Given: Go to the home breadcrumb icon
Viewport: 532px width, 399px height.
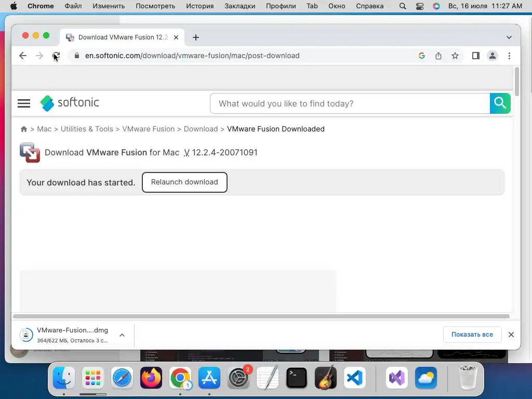Looking at the screenshot, I should click(x=24, y=129).
